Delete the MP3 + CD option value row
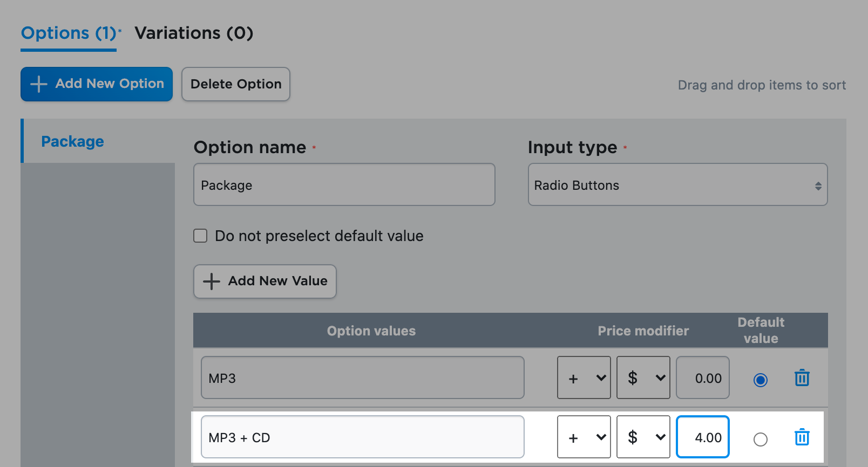Screen dimensions: 868x467 (802, 437)
